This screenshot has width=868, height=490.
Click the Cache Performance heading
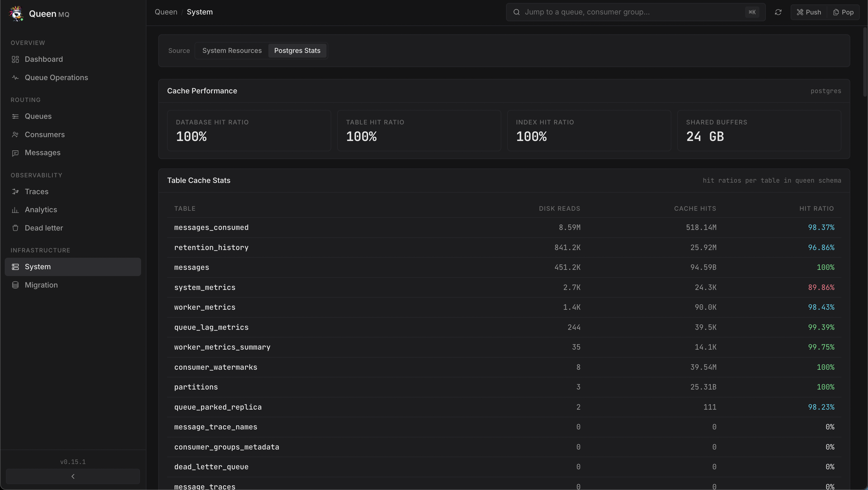[x=202, y=91]
